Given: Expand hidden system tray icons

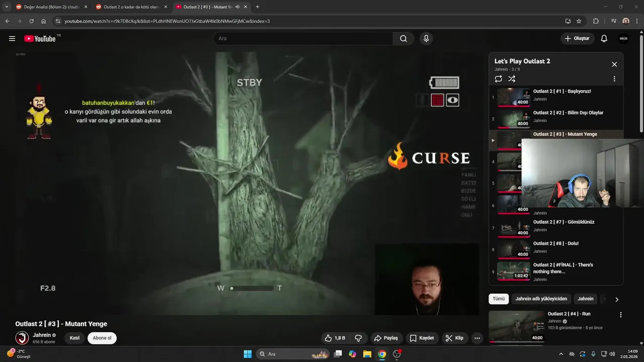Looking at the screenshot, I should pyautogui.click(x=561, y=354).
